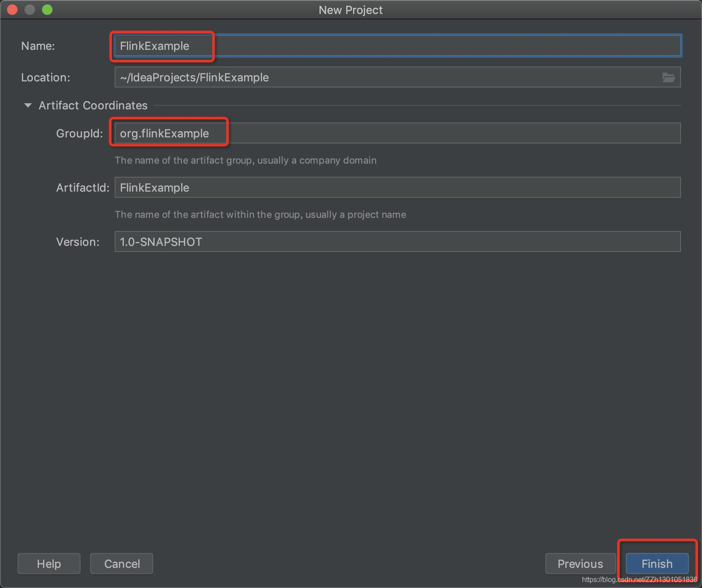Image resolution: width=702 pixels, height=588 pixels.
Task: Click the Version: label
Action: click(x=78, y=242)
